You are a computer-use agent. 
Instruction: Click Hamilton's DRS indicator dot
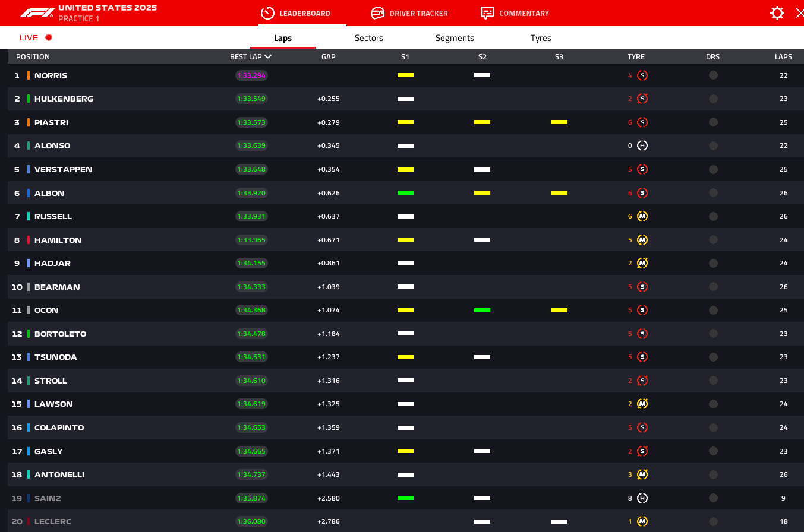tap(713, 240)
